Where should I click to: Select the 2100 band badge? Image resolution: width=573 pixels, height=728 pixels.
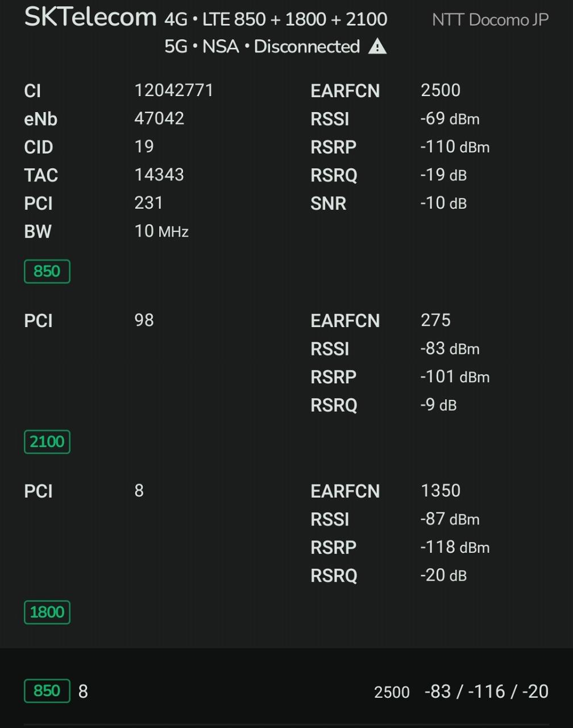tap(47, 442)
